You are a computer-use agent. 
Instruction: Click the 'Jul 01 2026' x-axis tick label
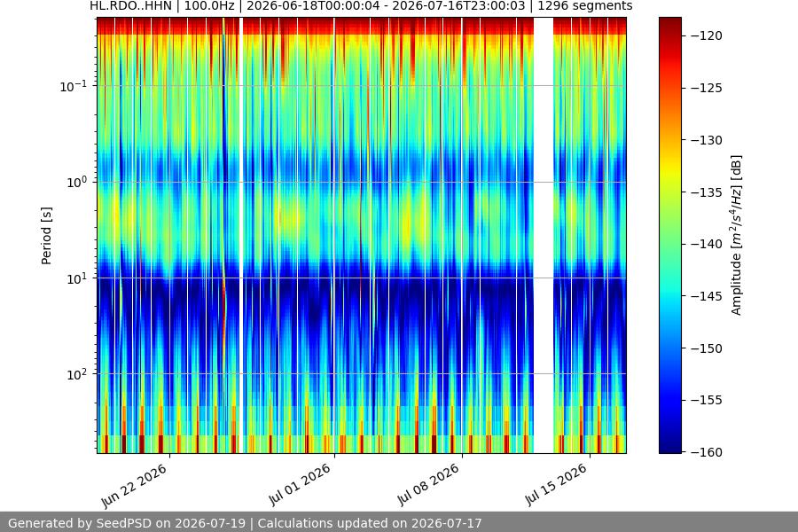click(x=301, y=485)
